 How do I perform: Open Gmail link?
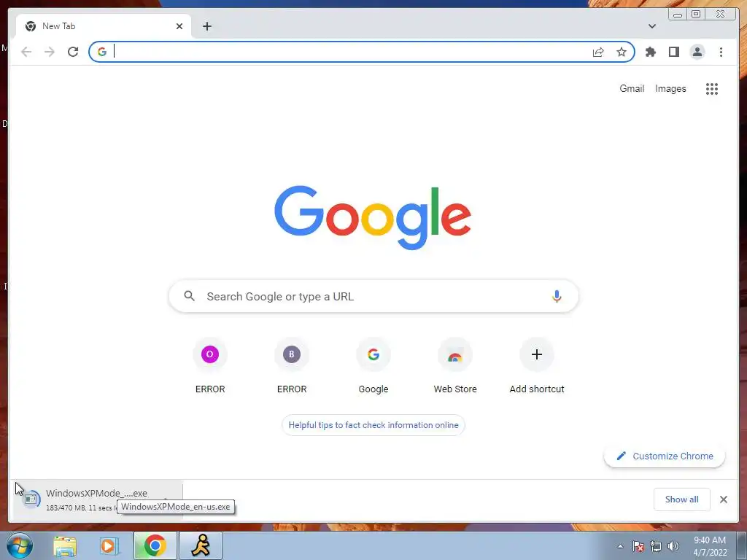632,88
